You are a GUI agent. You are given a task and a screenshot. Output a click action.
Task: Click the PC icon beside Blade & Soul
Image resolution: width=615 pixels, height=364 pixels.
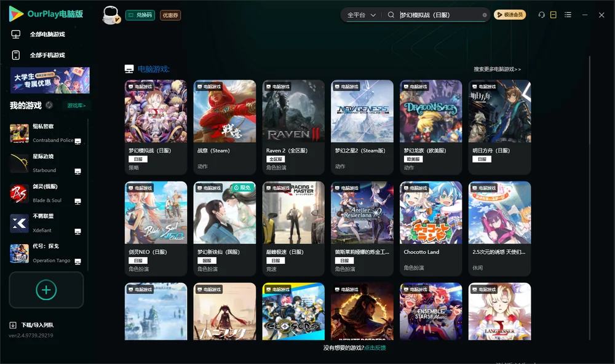click(x=77, y=202)
